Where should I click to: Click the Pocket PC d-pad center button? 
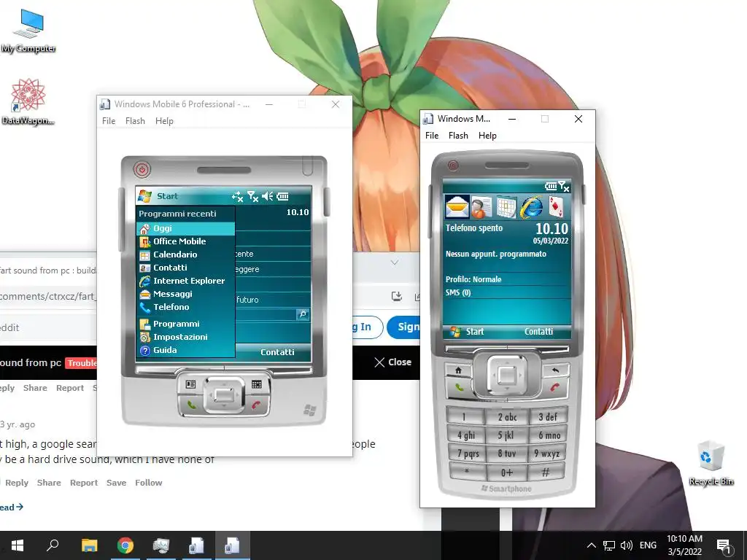224,394
